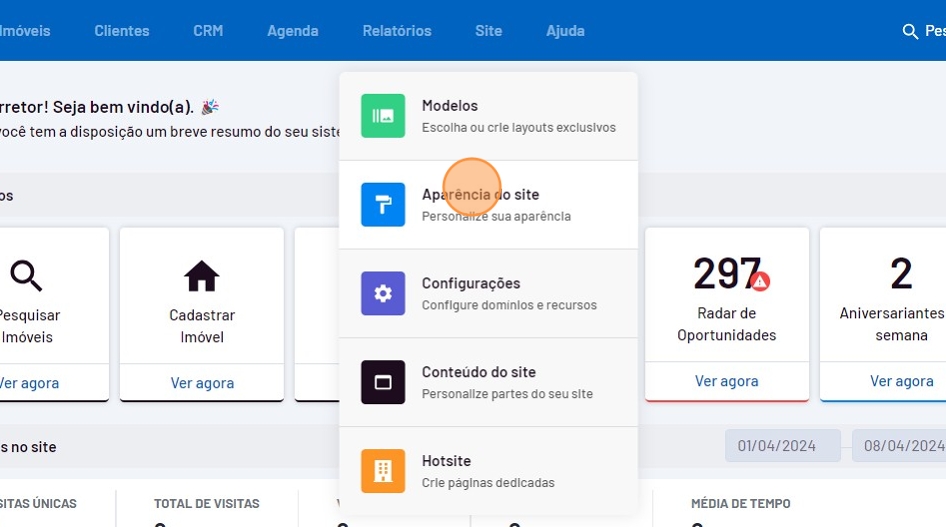This screenshot has width=946, height=527.
Task: Click the start date field 01/04/2024
Action: point(782,446)
